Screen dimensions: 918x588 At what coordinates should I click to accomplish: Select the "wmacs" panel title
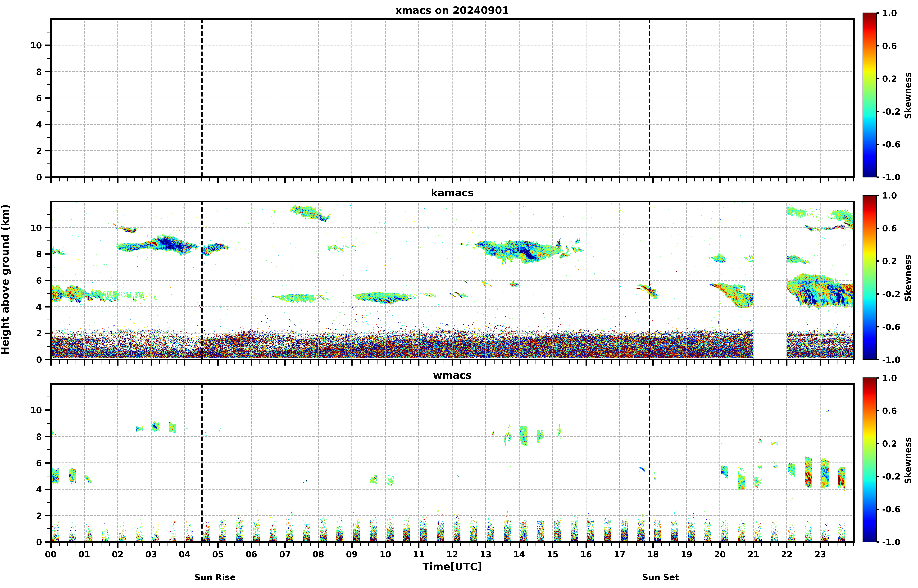tap(452, 375)
